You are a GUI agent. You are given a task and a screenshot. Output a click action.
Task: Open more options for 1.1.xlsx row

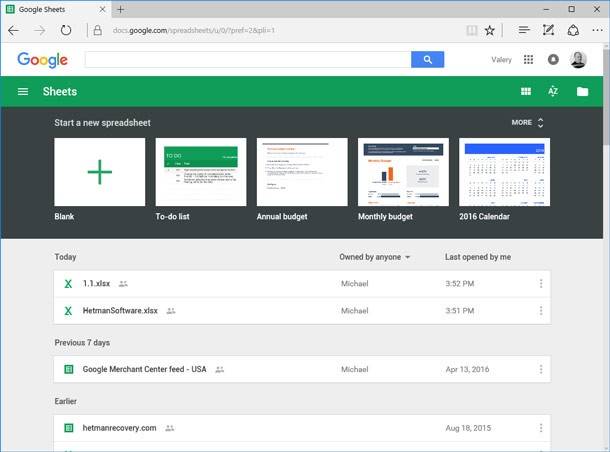pos(541,284)
